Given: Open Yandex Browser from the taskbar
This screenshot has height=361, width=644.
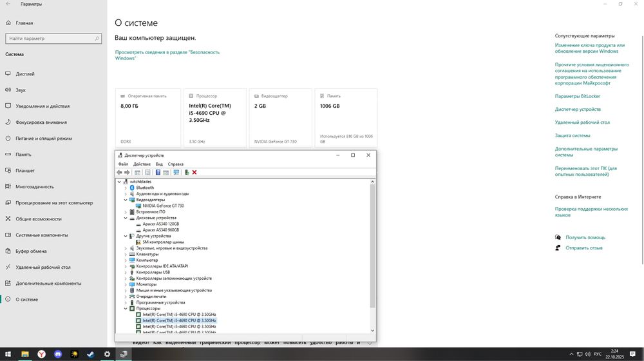Looking at the screenshot, I should pyautogui.click(x=41, y=354).
